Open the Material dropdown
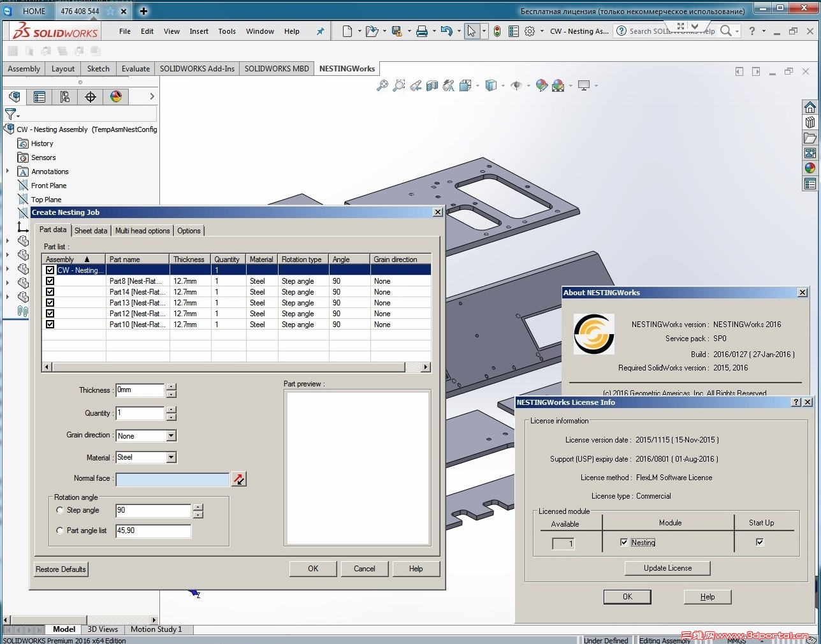The width and height of the screenshot is (821, 644). (171, 457)
